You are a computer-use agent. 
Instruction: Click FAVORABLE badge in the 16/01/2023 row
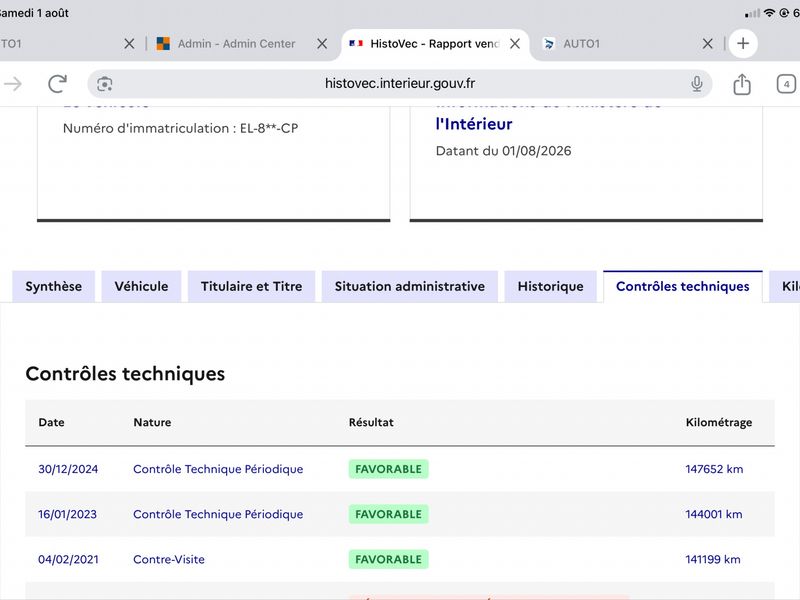tap(388, 514)
